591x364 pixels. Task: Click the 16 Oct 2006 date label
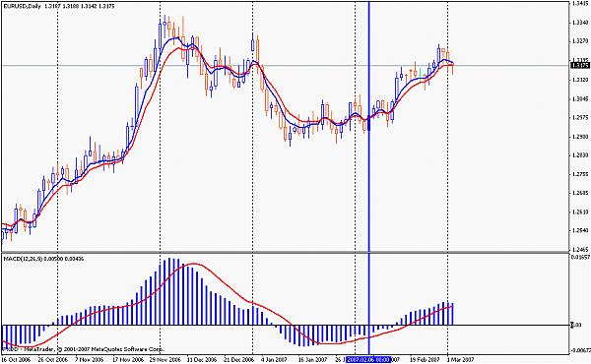point(16,360)
